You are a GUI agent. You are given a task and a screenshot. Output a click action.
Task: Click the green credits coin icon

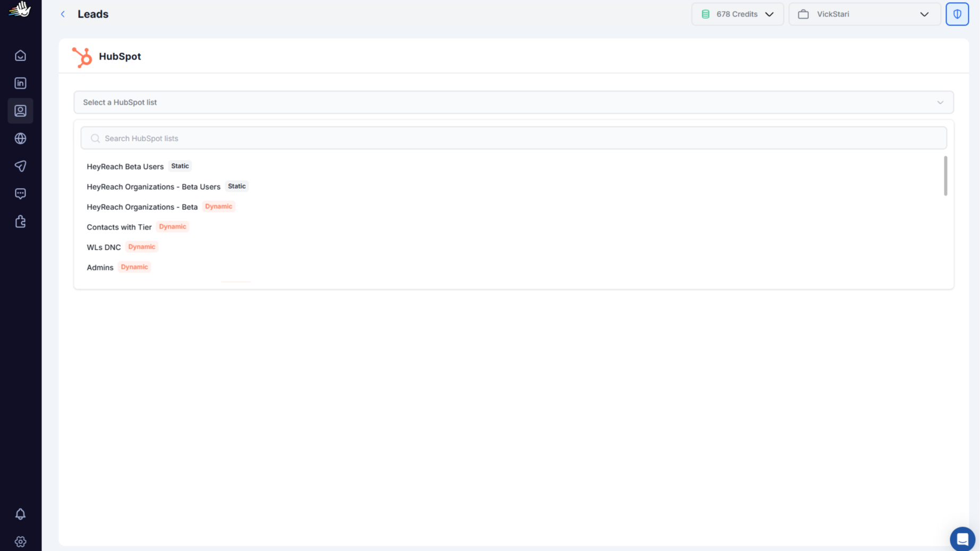coord(705,14)
